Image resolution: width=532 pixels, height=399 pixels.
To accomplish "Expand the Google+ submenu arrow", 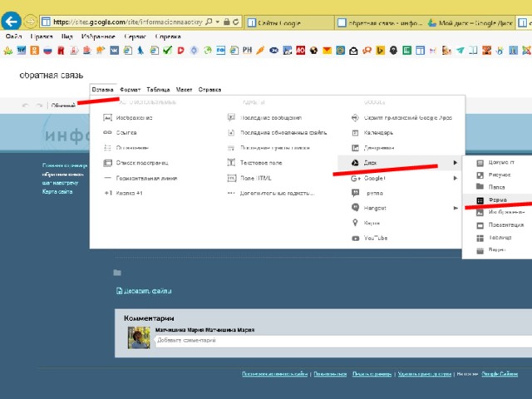I will pyautogui.click(x=455, y=178).
